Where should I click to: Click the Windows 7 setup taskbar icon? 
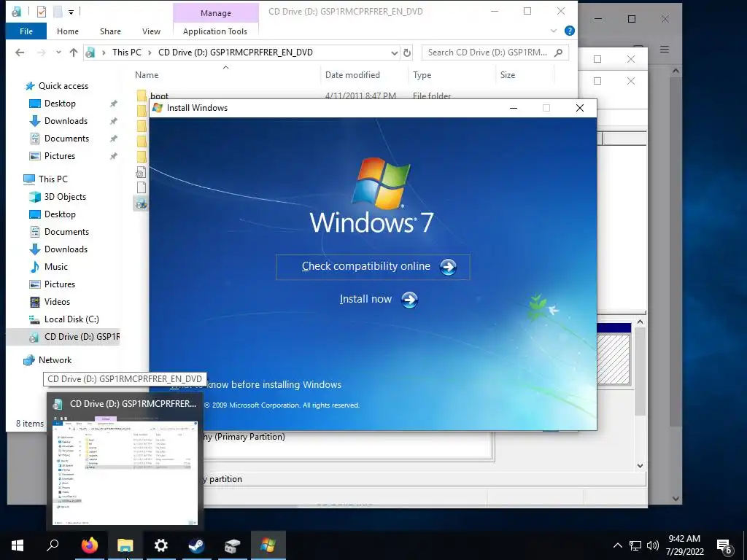[268, 545]
